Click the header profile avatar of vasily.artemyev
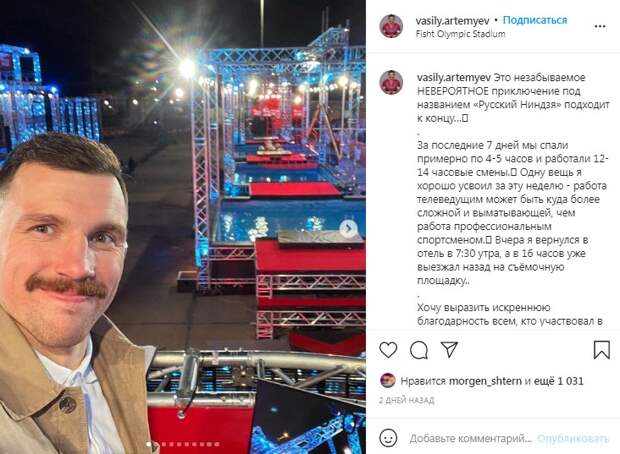620x454 pixels. [391, 26]
